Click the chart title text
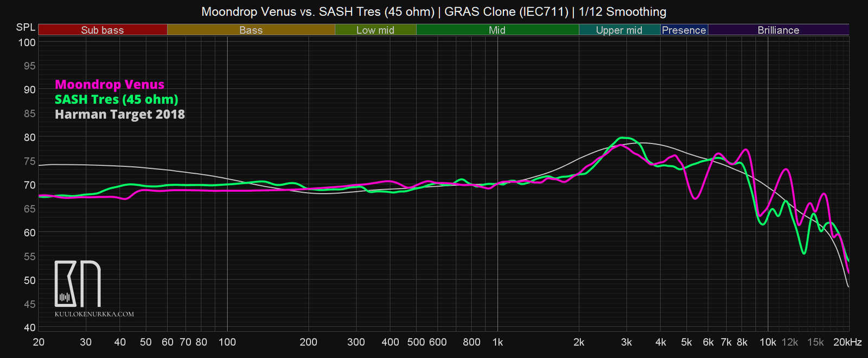Viewport: 868px width, 358px height. click(x=433, y=11)
